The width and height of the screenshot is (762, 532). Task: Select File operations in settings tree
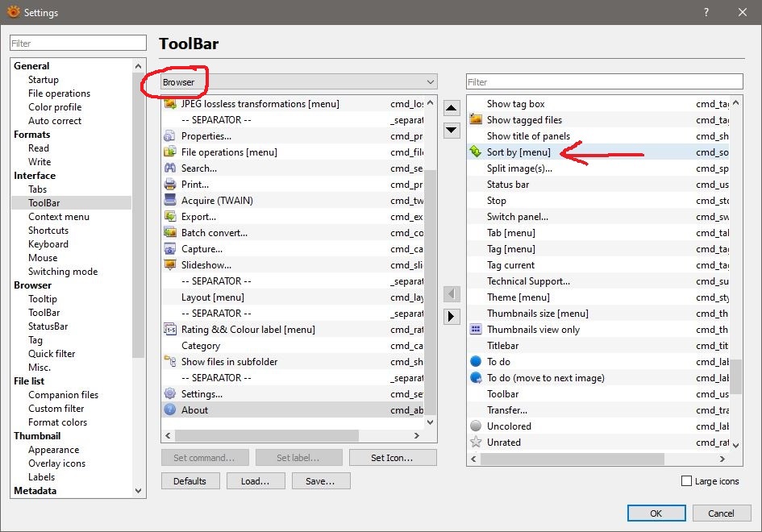click(x=60, y=94)
